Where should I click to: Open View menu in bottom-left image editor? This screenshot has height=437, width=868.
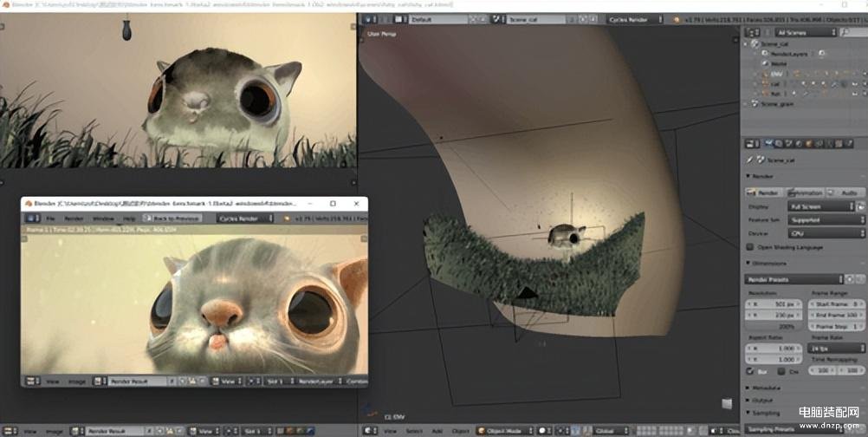click(x=30, y=431)
